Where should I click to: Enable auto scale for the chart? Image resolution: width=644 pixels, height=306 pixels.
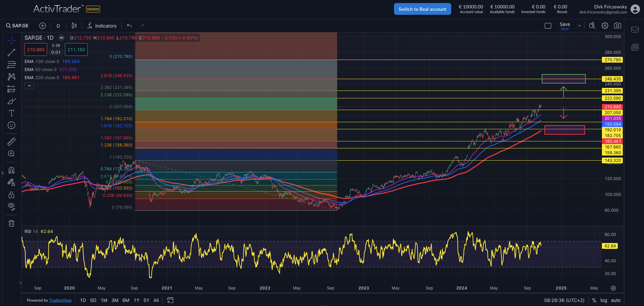(x=616, y=300)
